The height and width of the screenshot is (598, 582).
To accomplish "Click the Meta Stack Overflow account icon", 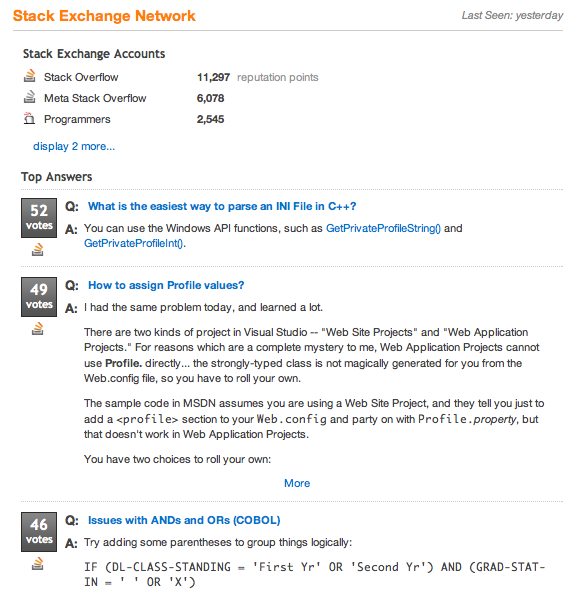I will coord(29,97).
